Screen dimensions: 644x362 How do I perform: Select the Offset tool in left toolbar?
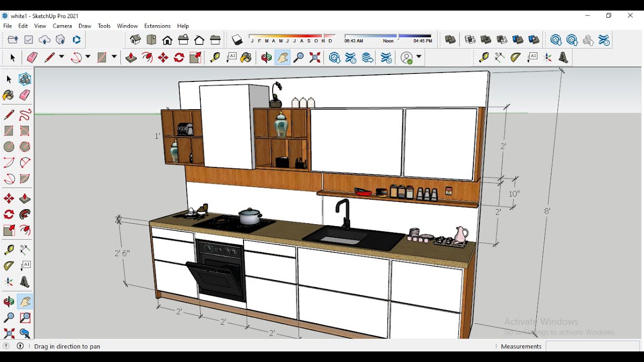tap(25, 230)
